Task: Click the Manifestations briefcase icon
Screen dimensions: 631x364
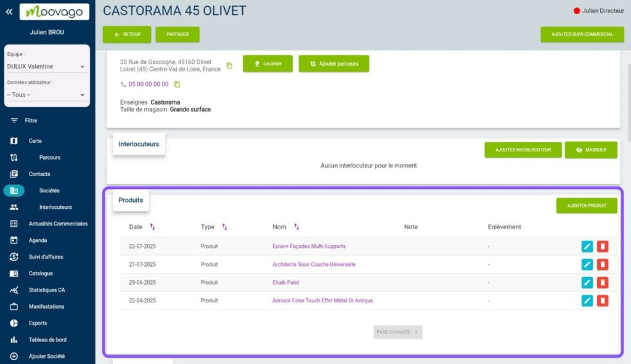Action: point(14,307)
